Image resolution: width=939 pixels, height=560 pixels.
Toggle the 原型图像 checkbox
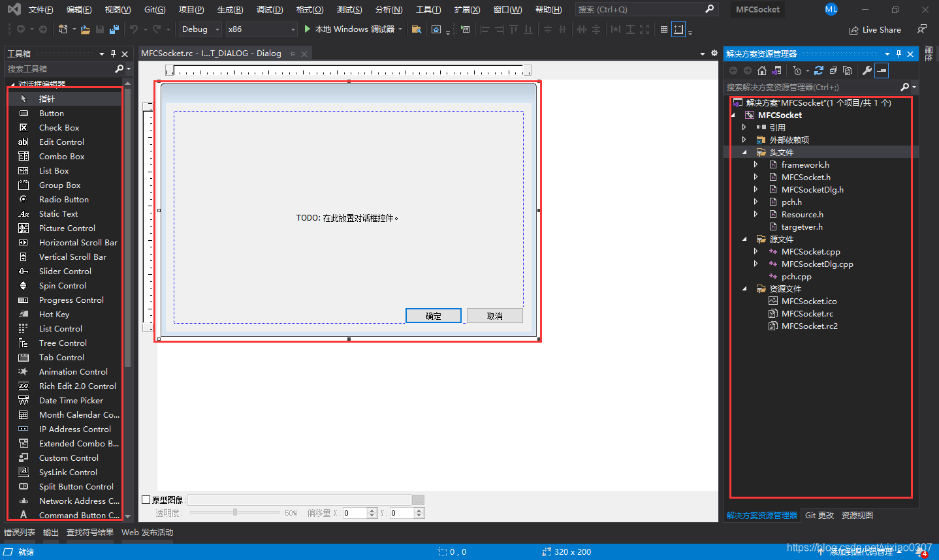pos(146,499)
